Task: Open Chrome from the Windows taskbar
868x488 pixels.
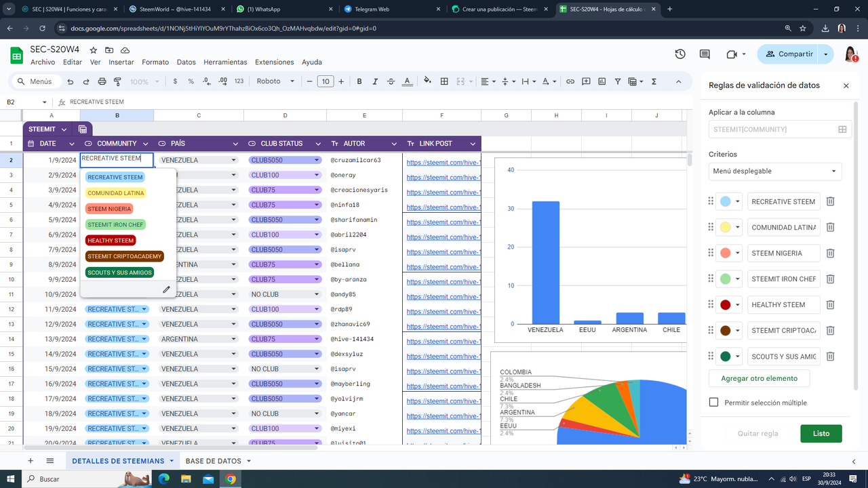Action: [x=231, y=479]
